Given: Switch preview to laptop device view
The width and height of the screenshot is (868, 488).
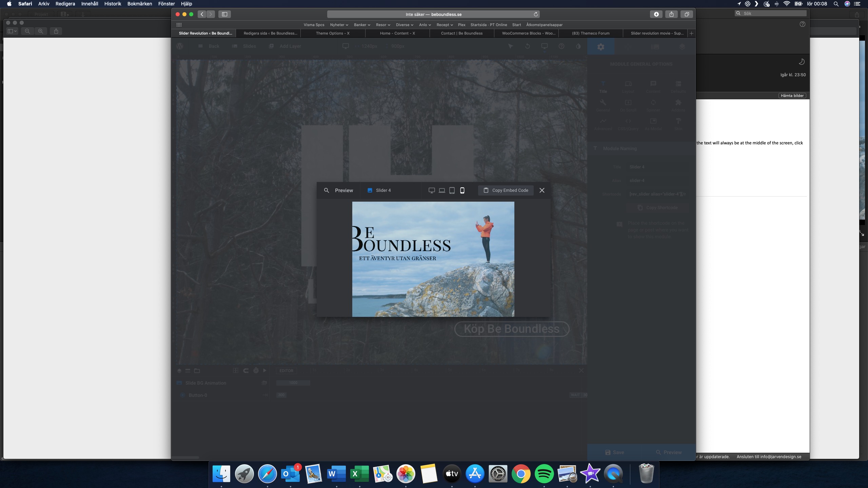Looking at the screenshot, I should point(442,190).
